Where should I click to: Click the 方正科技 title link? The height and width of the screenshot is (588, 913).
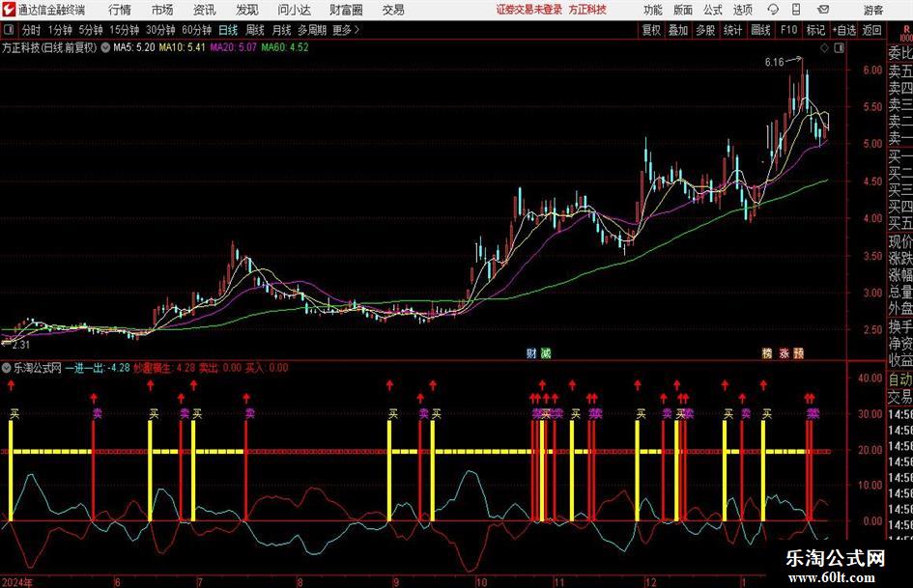tap(587, 10)
